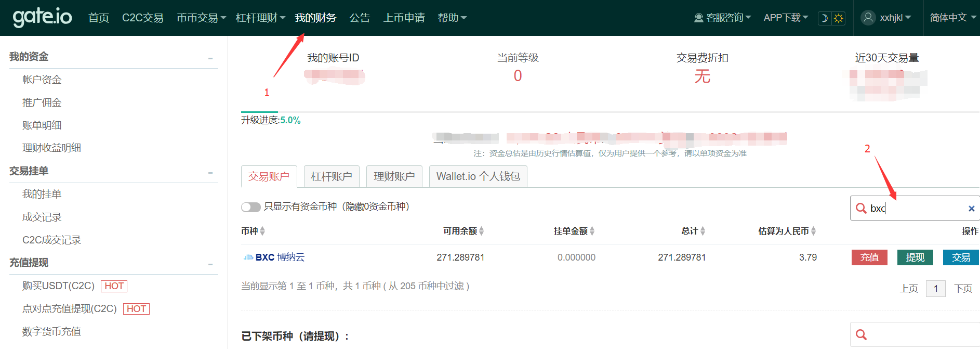Click the customer service headset icon

699,18
